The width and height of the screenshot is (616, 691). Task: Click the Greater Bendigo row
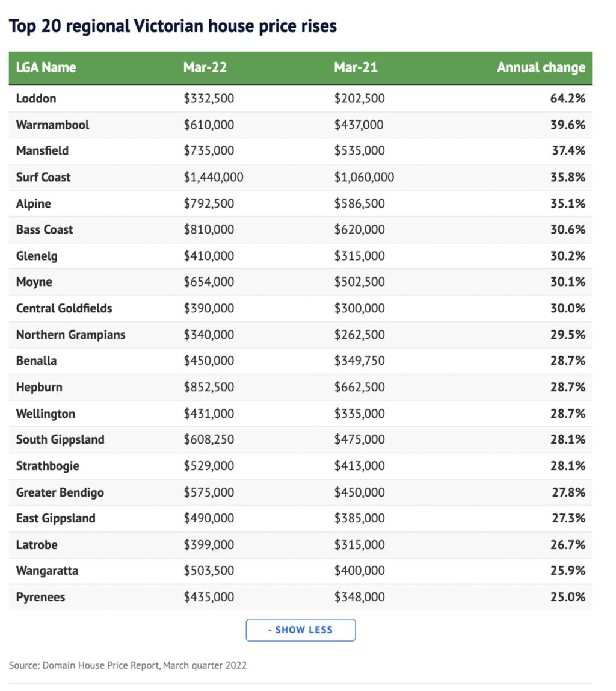tap(300, 492)
